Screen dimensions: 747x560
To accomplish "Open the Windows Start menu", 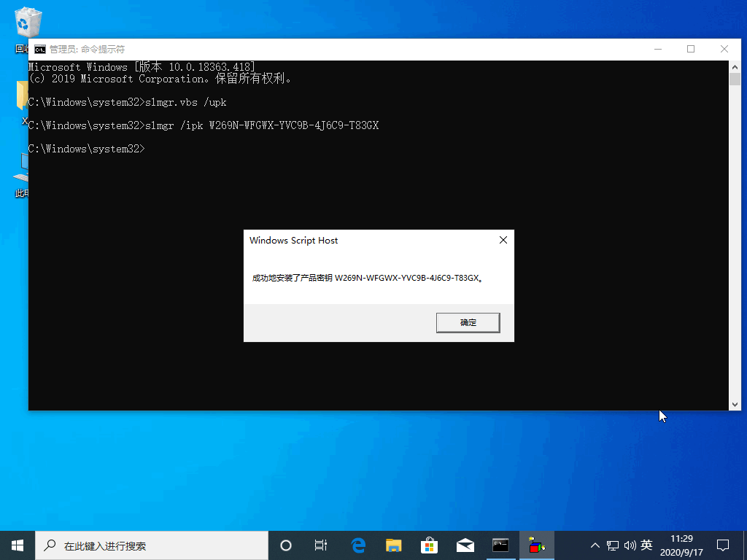I will coord(18,545).
